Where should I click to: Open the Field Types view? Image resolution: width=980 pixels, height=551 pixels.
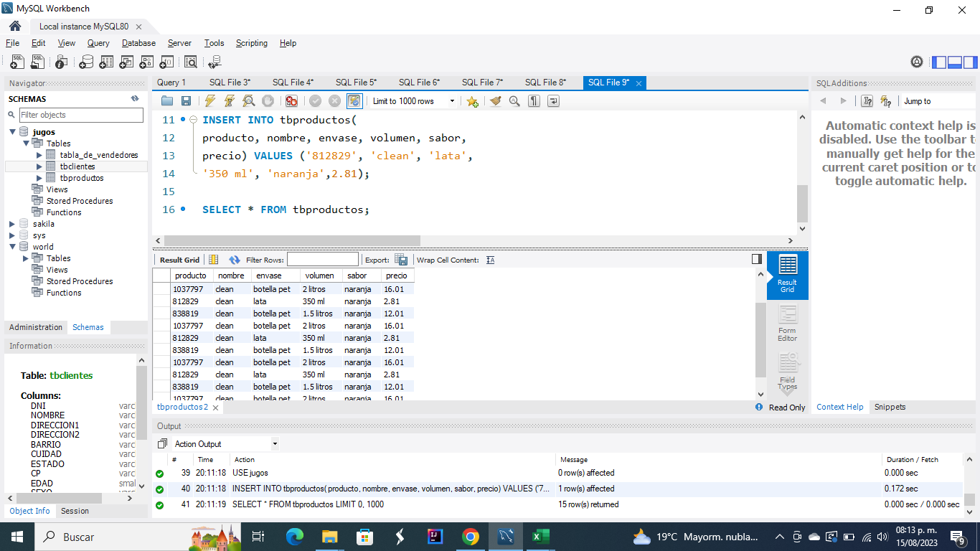coord(788,372)
